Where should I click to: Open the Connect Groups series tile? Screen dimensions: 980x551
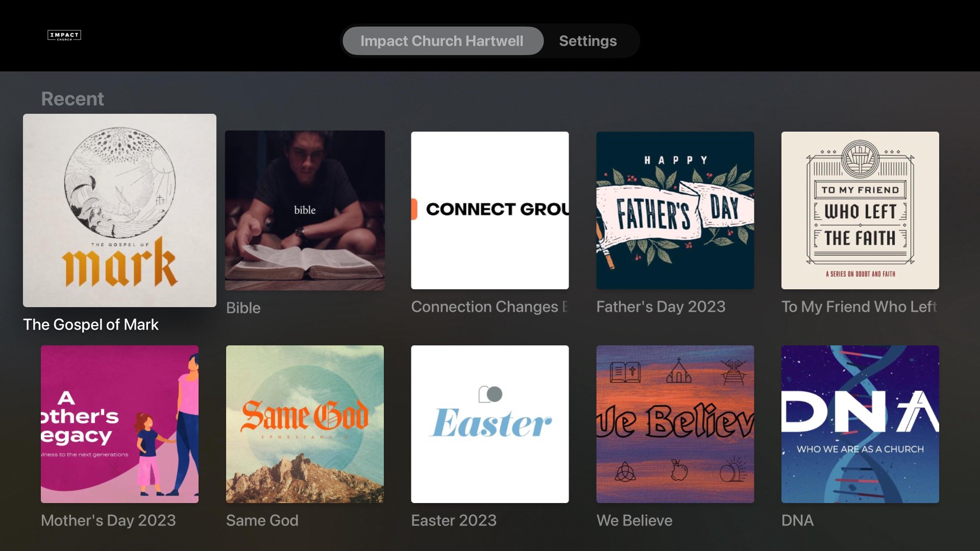(489, 210)
